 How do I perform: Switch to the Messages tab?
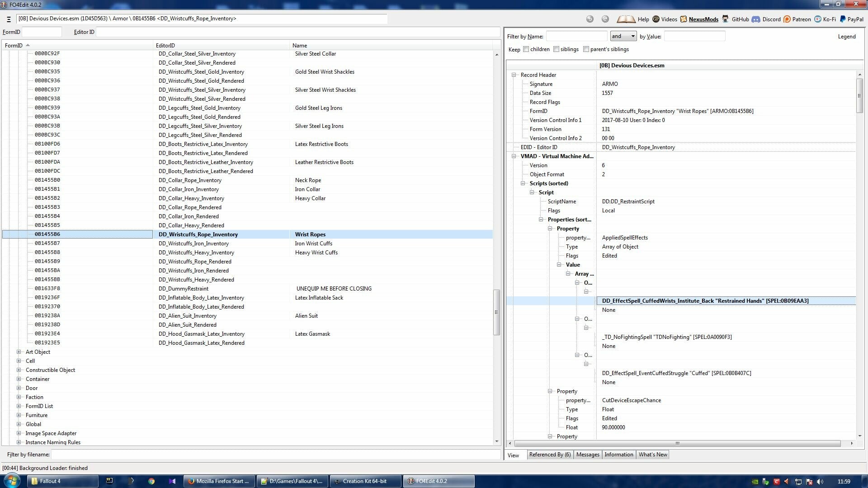(588, 455)
